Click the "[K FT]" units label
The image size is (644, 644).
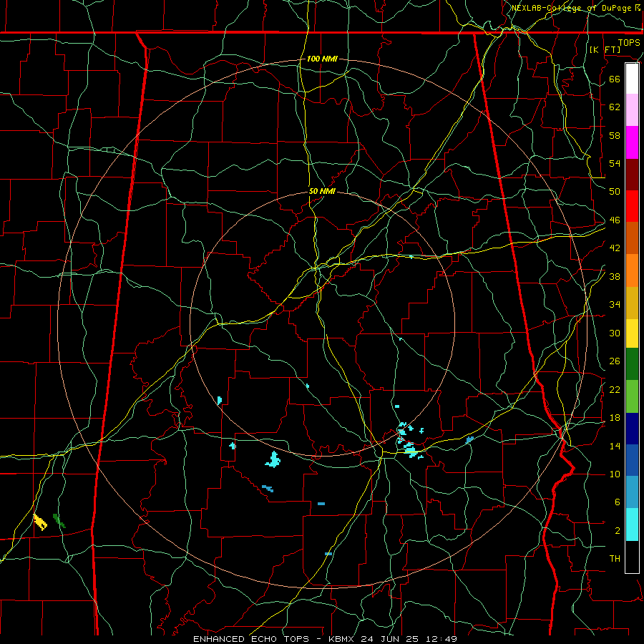pos(605,49)
